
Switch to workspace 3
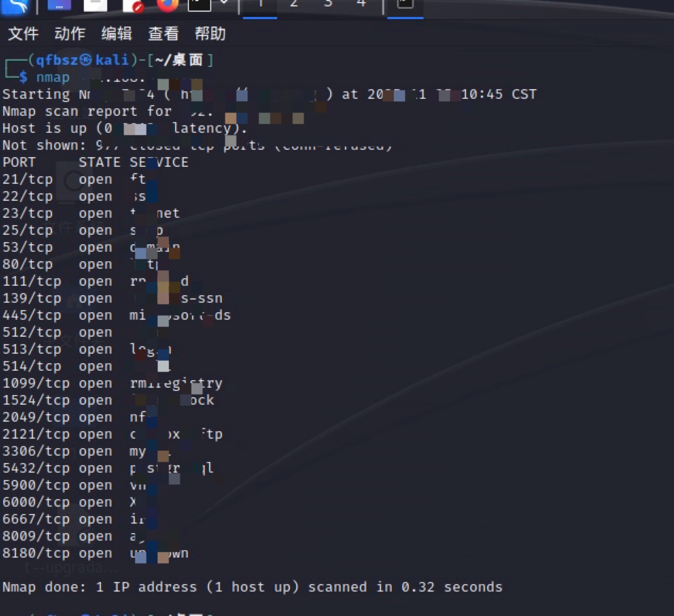click(x=328, y=4)
